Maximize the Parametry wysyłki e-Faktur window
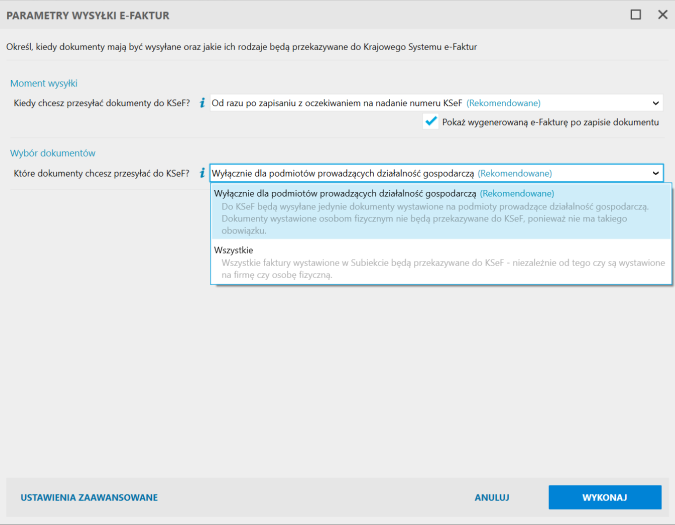The image size is (675, 525). click(636, 15)
